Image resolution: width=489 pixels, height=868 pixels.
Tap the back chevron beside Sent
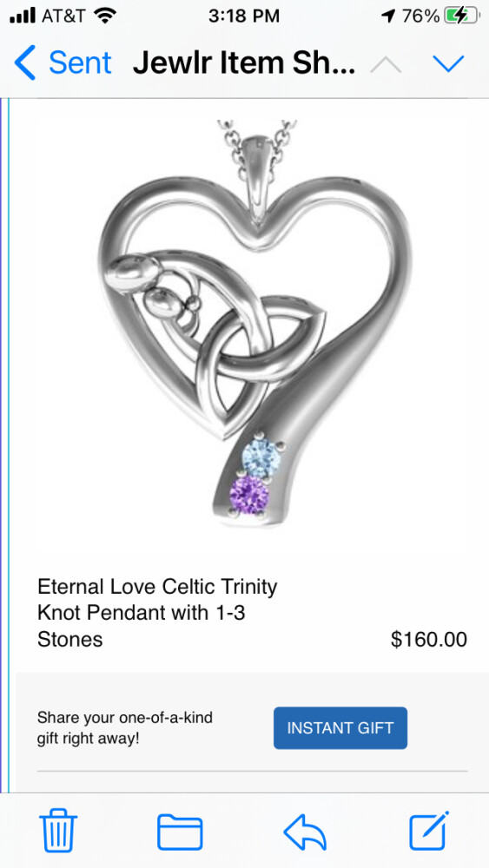pos(25,62)
